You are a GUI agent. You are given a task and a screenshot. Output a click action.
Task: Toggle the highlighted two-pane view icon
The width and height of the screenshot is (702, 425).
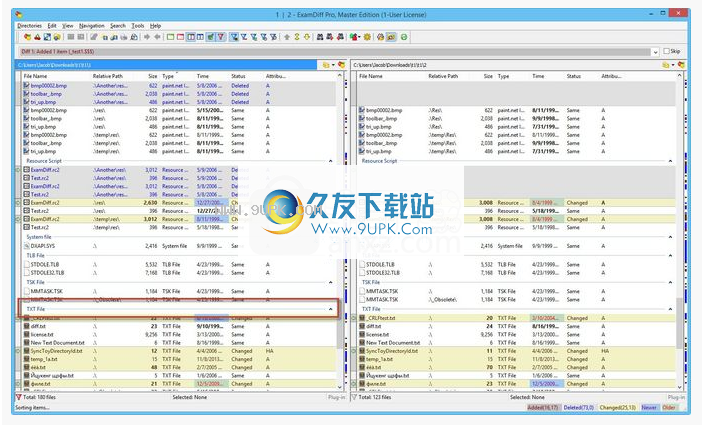191,37
